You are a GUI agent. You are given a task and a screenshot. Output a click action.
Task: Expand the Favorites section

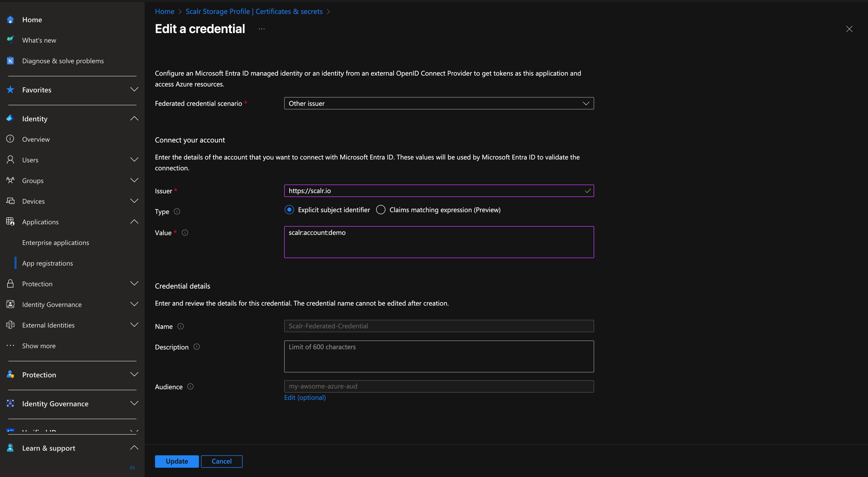(x=134, y=90)
